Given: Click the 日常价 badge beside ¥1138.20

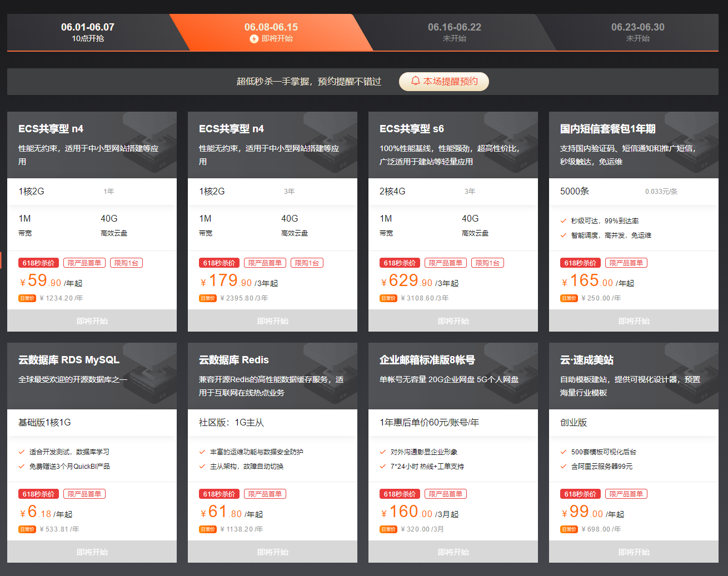Looking at the screenshot, I should click(208, 529).
